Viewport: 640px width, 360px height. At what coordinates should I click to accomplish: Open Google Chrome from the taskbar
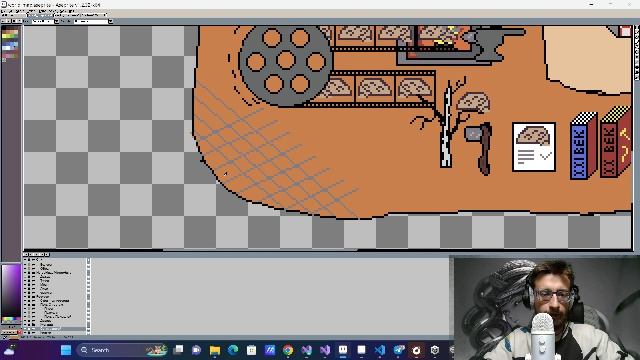[x=288, y=350]
